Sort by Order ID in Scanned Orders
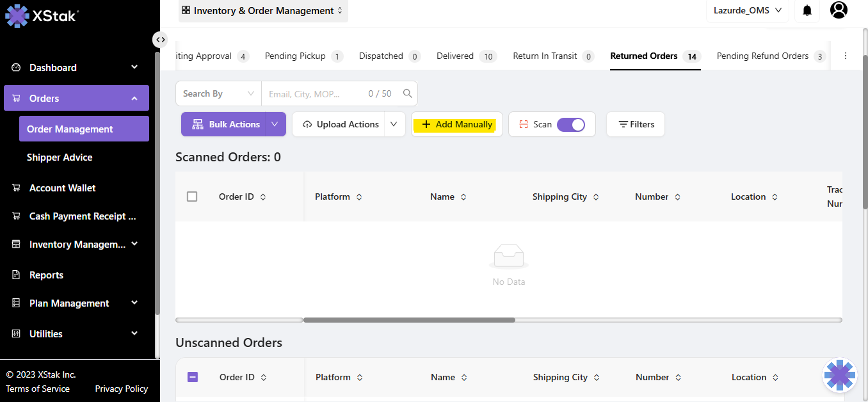This screenshot has height=402, width=868. point(262,197)
